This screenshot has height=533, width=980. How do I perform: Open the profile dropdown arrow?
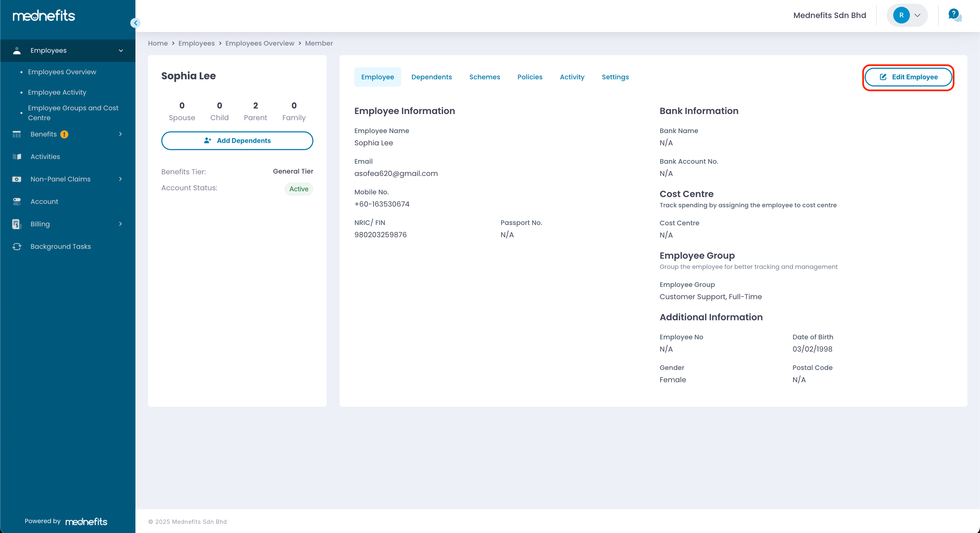[917, 15]
